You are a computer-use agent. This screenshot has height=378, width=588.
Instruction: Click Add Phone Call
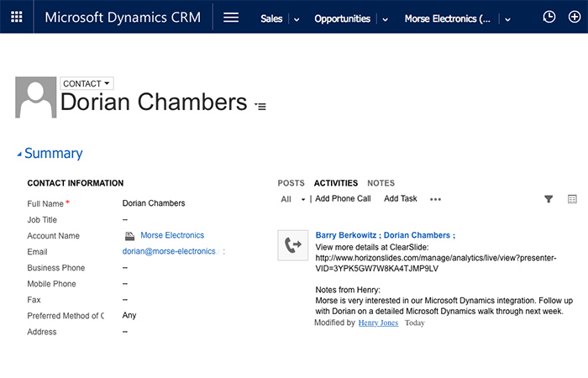pos(343,199)
